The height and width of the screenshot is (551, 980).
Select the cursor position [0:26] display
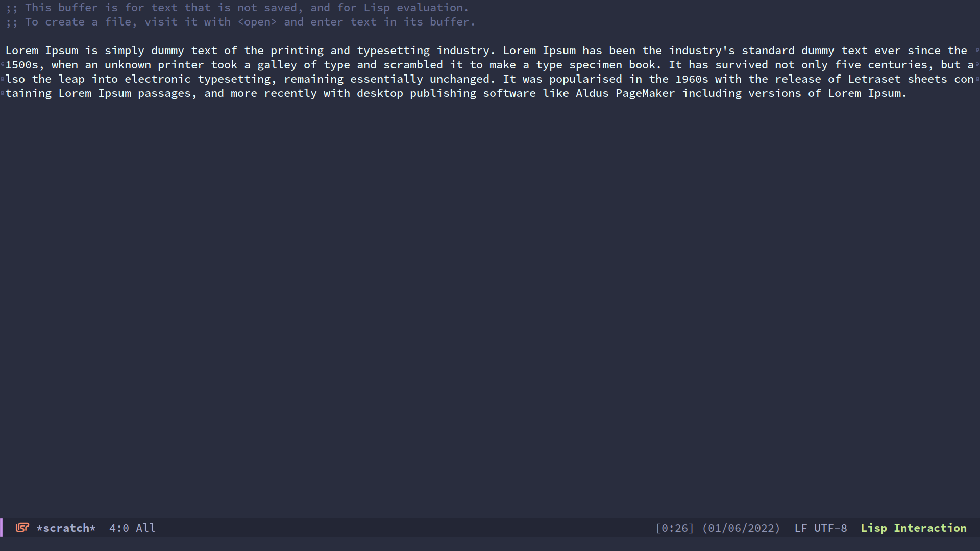pyautogui.click(x=674, y=528)
